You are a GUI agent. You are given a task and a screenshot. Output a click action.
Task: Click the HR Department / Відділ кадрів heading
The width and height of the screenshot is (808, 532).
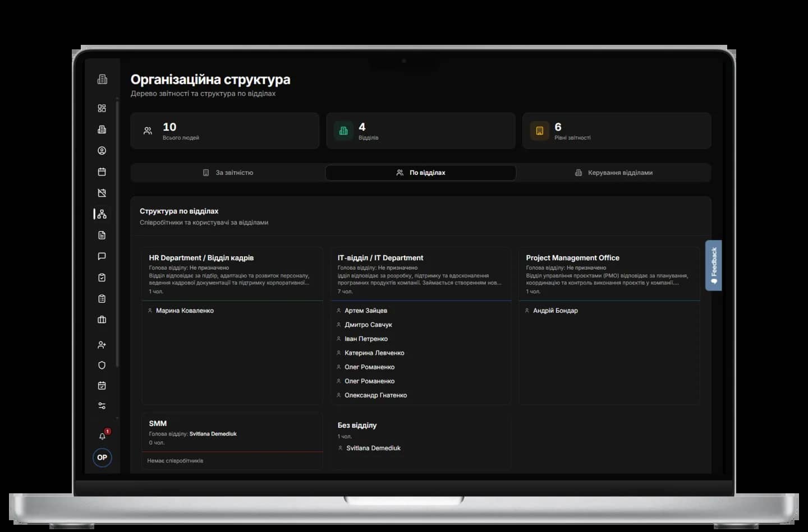point(201,258)
